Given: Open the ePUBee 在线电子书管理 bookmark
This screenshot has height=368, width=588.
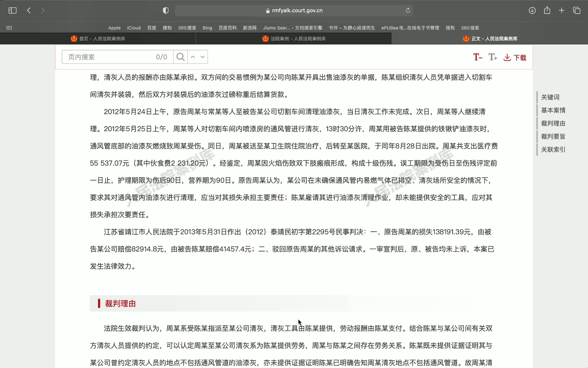Looking at the screenshot, I should pos(410,28).
